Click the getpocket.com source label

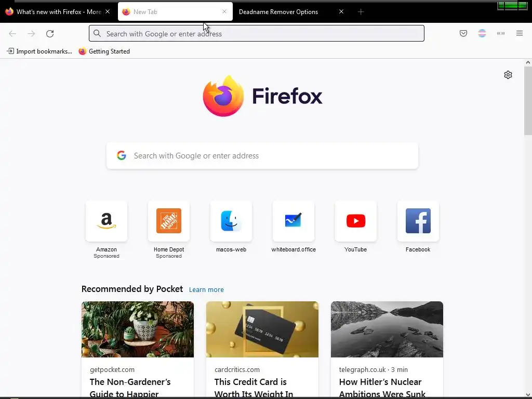pos(112,369)
